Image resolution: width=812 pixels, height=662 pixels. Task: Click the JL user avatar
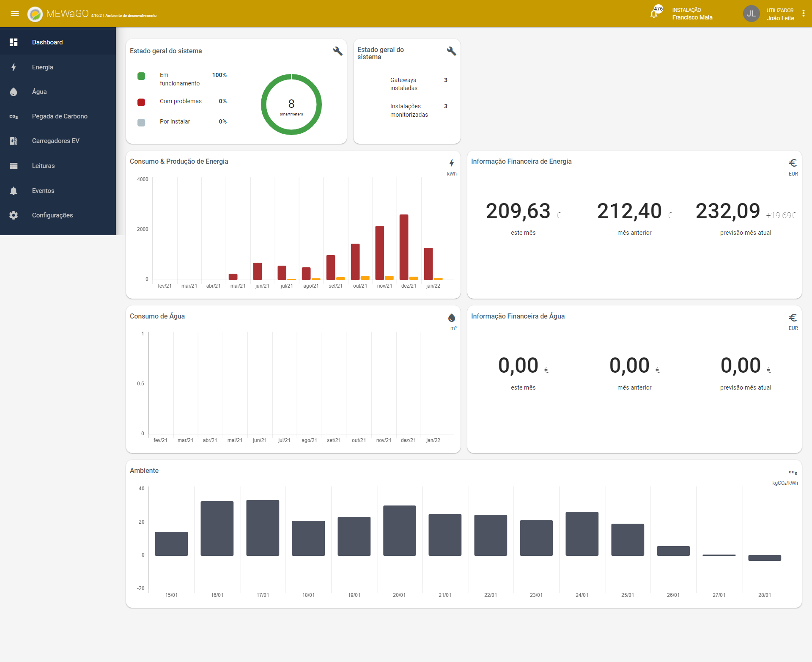coord(751,14)
